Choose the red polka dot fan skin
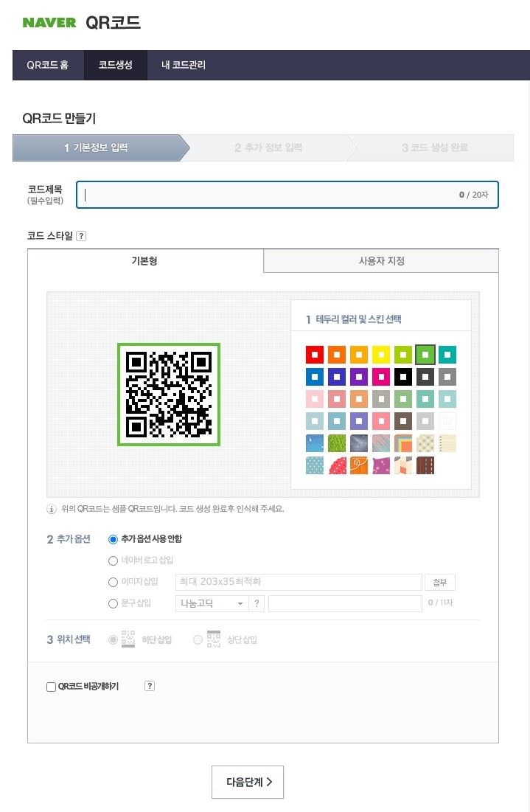This screenshot has width=530, height=812. point(337,465)
